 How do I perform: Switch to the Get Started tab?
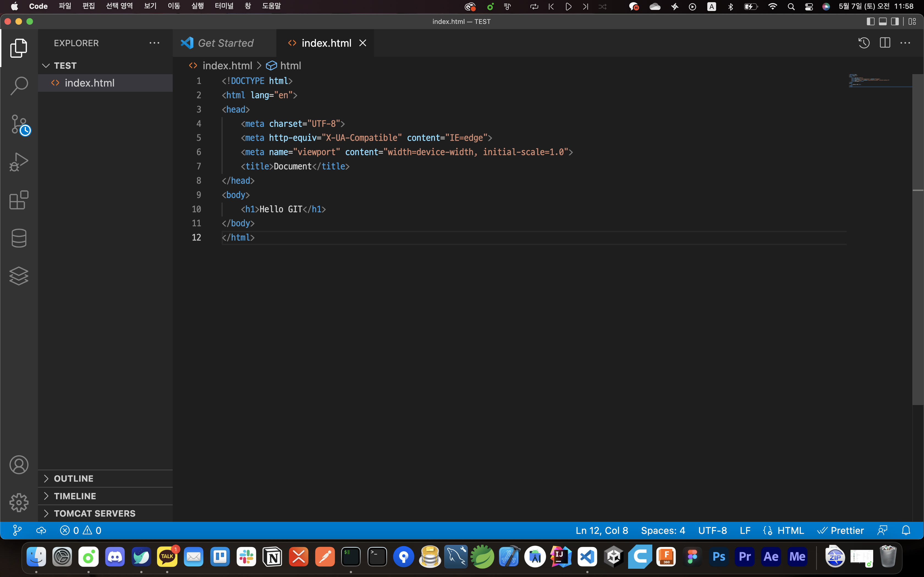[x=225, y=43]
